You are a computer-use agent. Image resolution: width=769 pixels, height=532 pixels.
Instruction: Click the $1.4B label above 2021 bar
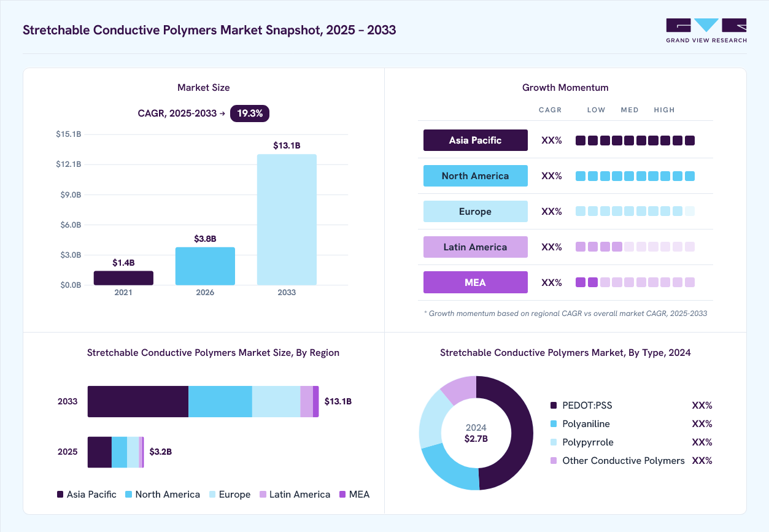[x=123, y=262]
